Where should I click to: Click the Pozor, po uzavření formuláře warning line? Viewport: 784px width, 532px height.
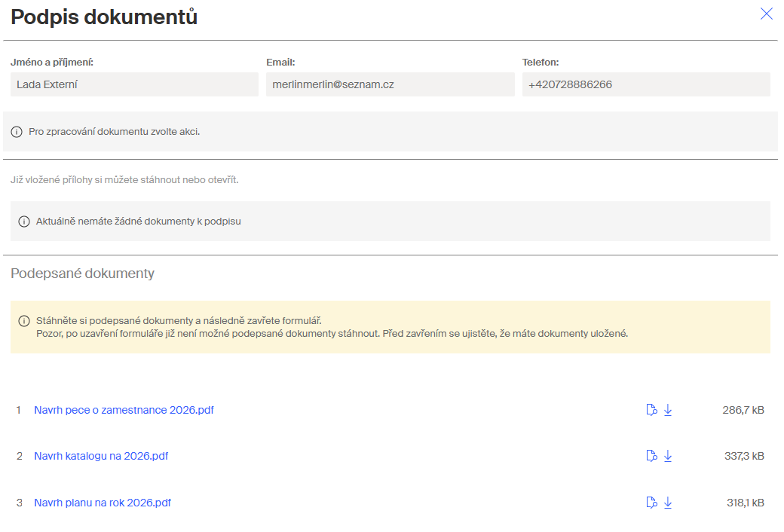coord(332,334)
